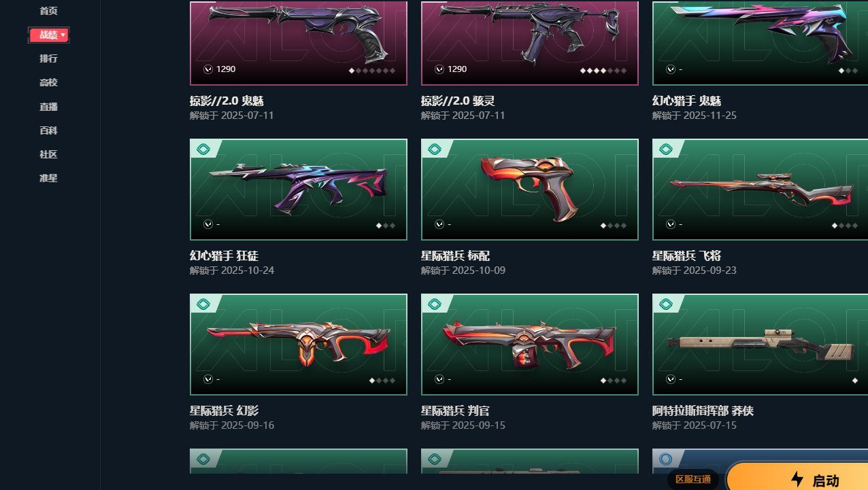Click the tier badge icon on 星际猎兵 飞将 card
The width and height of the screenshot is (868, 490).
coord(665,149)
